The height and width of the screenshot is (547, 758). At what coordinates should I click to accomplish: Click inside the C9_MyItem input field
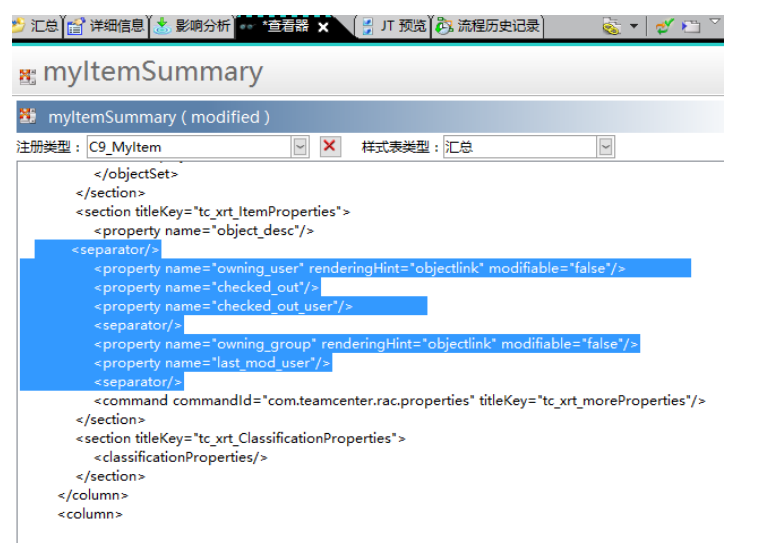pyautogui.click(x=188, y=147)
